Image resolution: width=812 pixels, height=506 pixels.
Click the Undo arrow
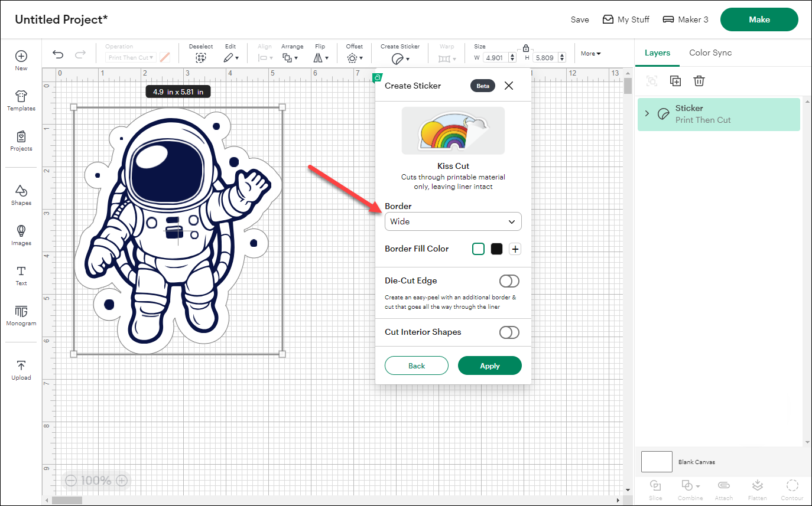(58, 54)
